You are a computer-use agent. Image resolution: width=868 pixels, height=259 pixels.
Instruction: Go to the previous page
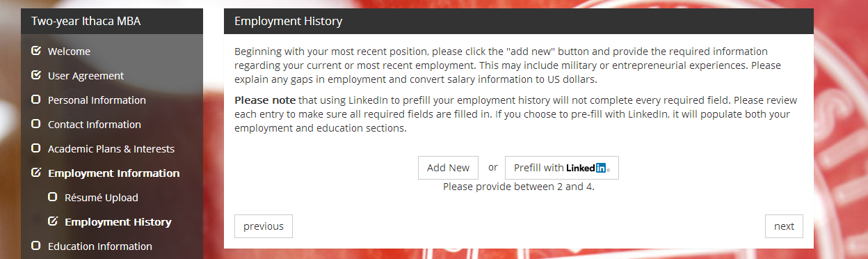(x=264, y=226)
